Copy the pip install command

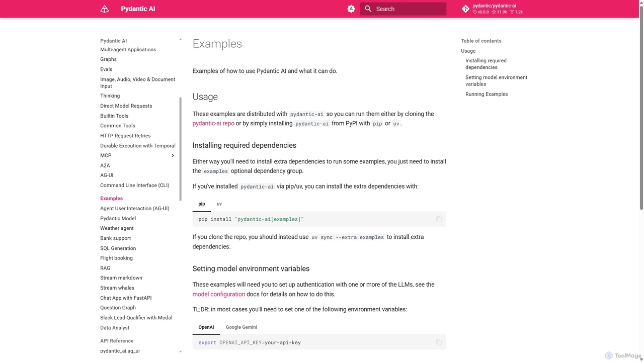tap(439, 219)
